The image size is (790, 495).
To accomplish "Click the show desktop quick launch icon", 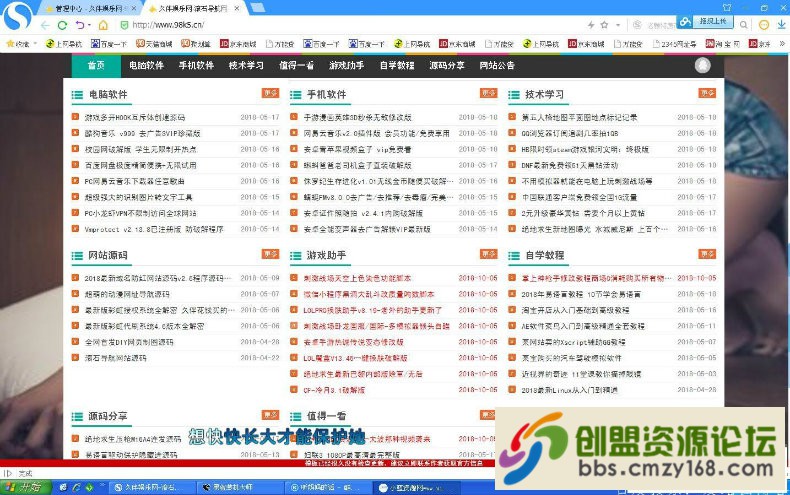I will pyautogui.click(x=63, y=487).
